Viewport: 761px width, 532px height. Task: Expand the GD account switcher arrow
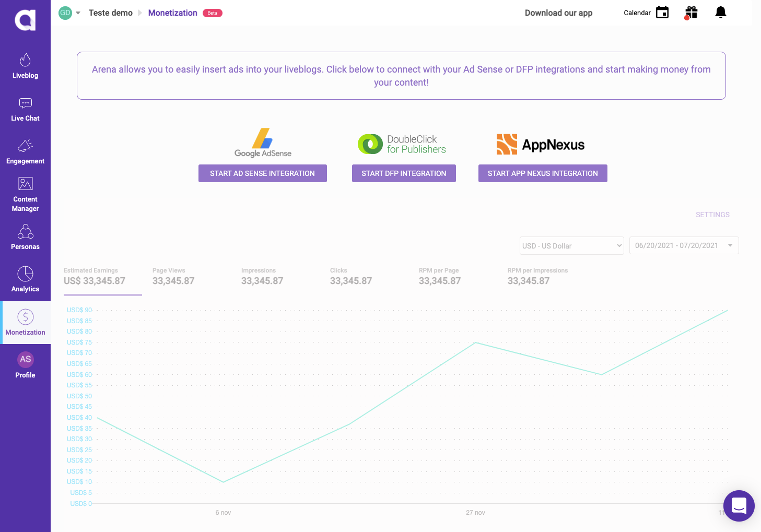tap(78, 13)
